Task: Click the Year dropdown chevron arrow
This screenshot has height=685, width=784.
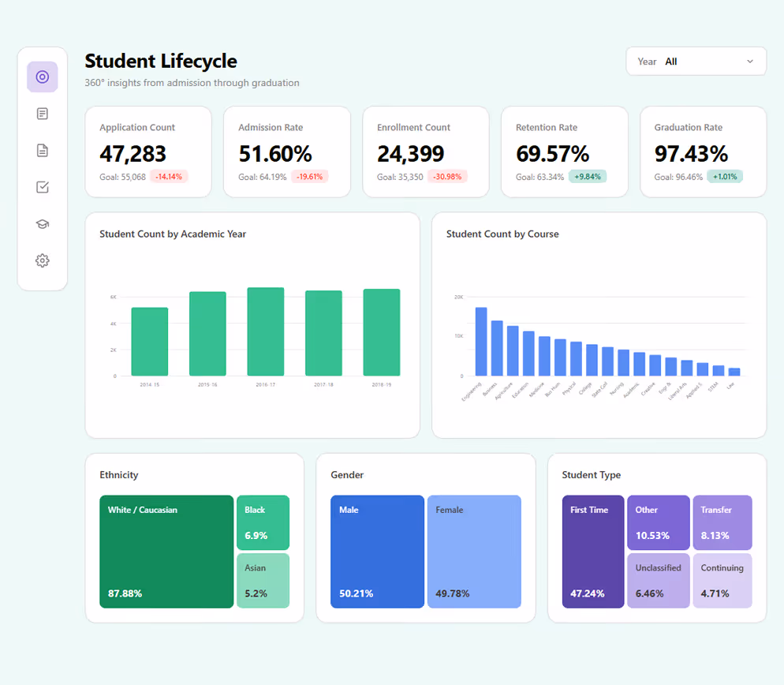Action: coord(750,62)
